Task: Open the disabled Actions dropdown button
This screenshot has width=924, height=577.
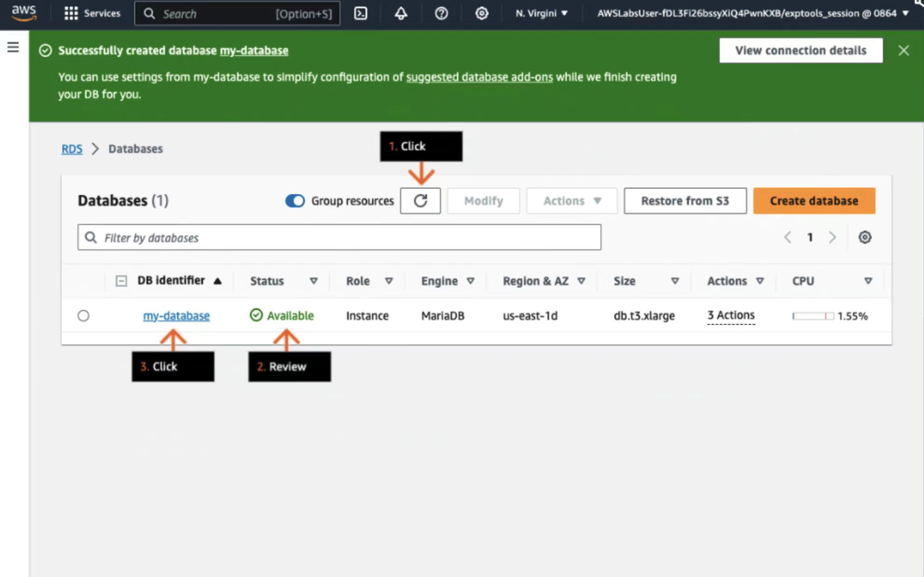Action: (572, 201)
